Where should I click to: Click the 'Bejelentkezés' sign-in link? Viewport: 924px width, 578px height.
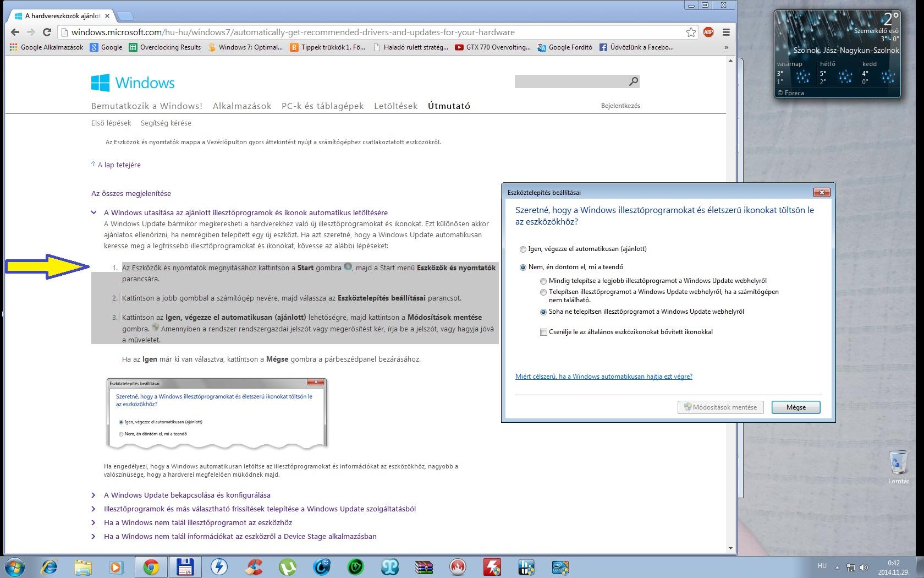620,106
